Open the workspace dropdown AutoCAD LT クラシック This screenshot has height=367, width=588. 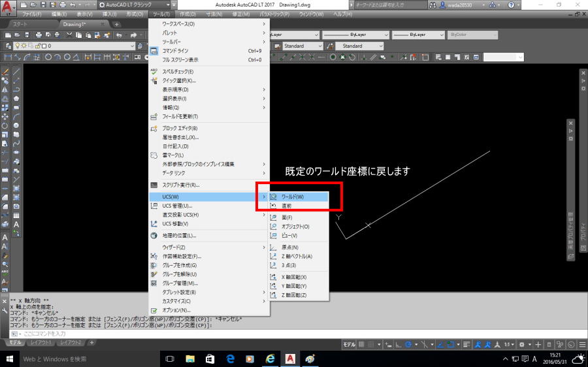(x=134, y=5)
